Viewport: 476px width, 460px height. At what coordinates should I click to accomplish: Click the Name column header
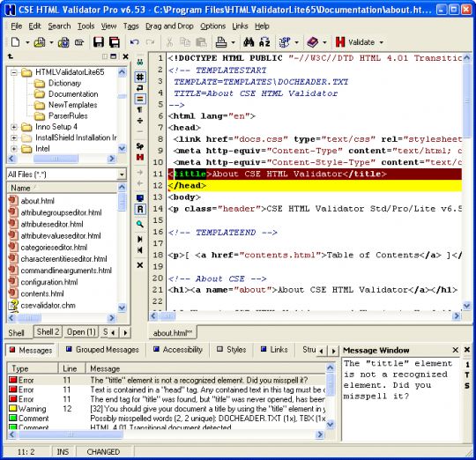click(x=63, y=188)
